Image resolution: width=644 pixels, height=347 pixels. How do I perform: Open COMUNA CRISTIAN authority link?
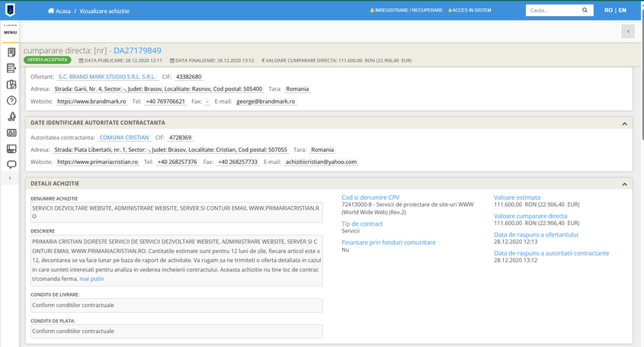click(124, 138)
